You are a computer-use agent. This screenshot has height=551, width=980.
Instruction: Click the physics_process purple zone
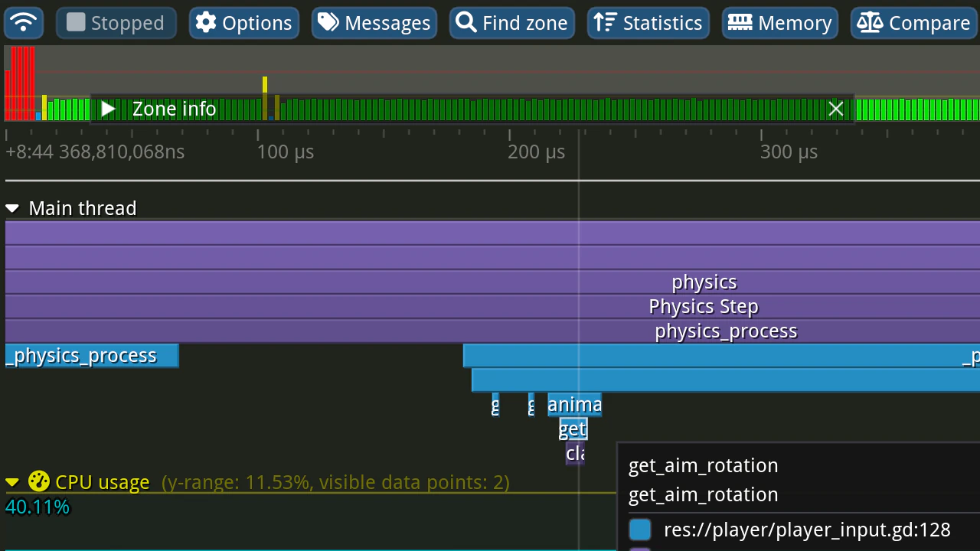pos(725,331)
